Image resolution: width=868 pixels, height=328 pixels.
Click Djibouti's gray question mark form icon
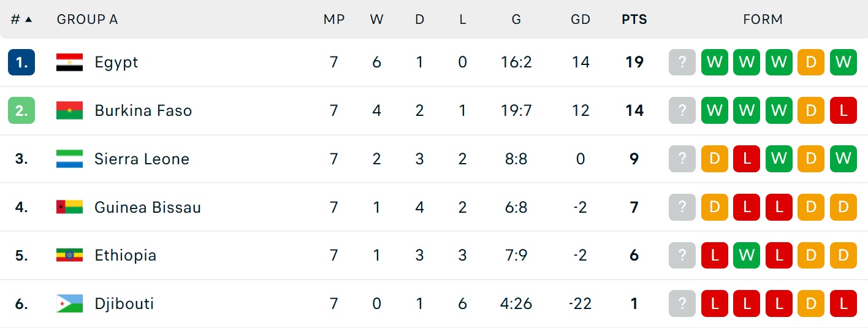(682, 303)
